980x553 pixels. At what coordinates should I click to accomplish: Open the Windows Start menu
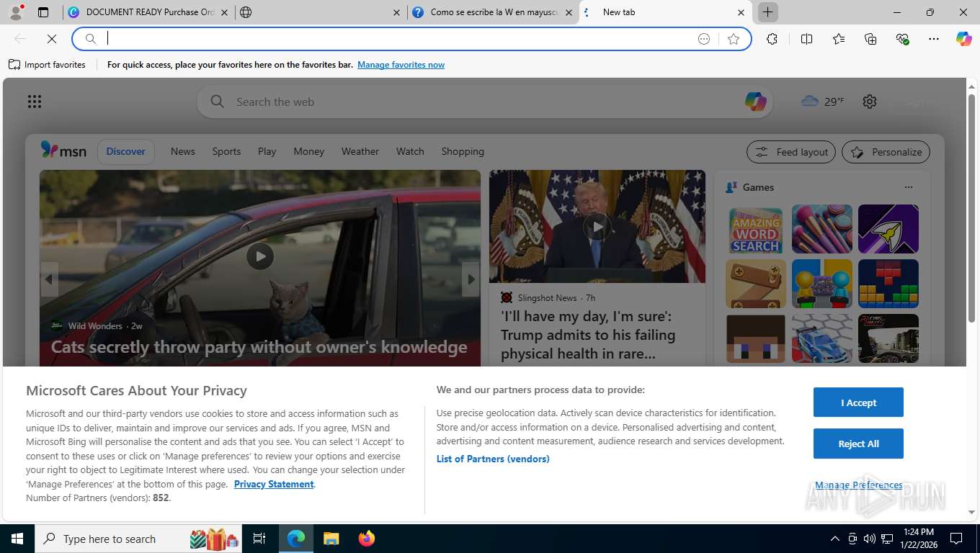pyautogui.click(x=17, y=539)
